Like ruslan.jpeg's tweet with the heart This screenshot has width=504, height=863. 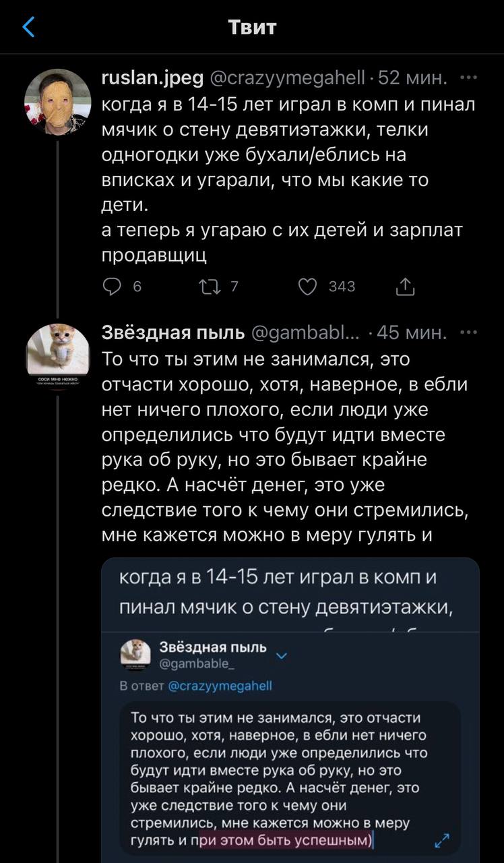click(308, 287)
